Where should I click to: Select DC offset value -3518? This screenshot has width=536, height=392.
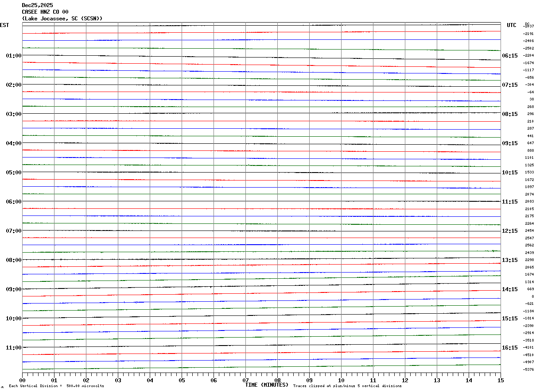tap(528, 340)
